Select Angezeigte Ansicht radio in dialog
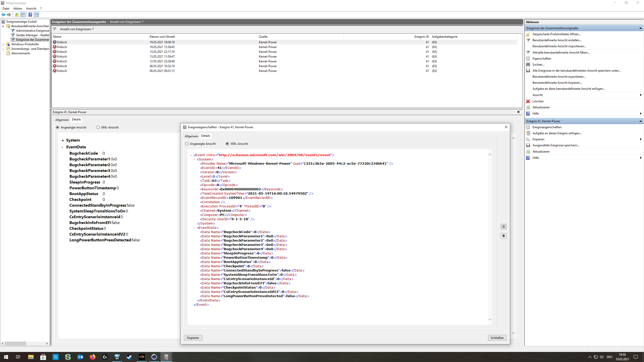644x362 pixels. pos(187,144)
